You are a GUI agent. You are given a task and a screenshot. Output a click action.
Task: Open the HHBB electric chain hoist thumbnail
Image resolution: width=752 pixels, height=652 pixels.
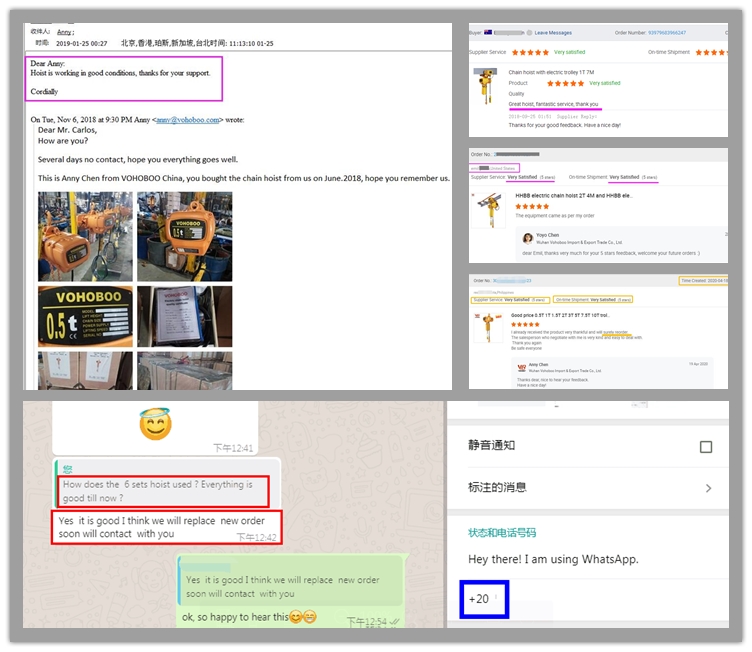coord(489,210)
